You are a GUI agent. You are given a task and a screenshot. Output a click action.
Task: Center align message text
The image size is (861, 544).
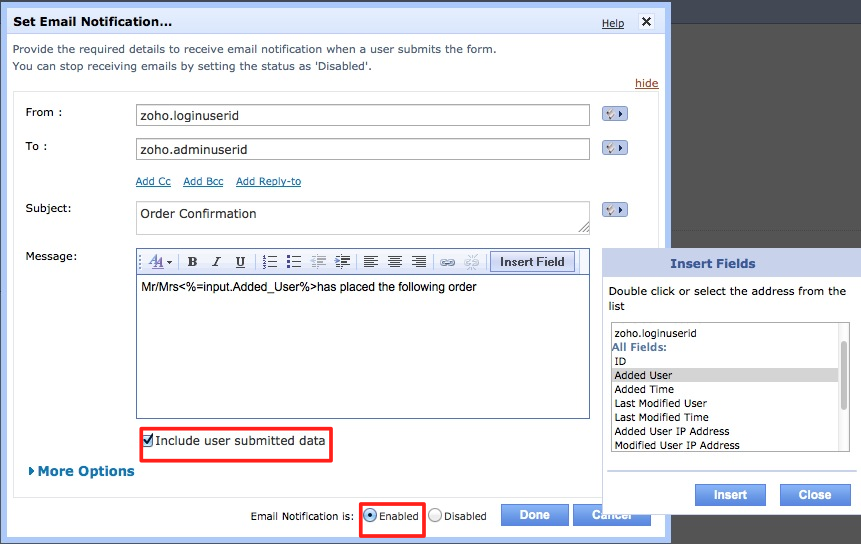coord(395,262)
